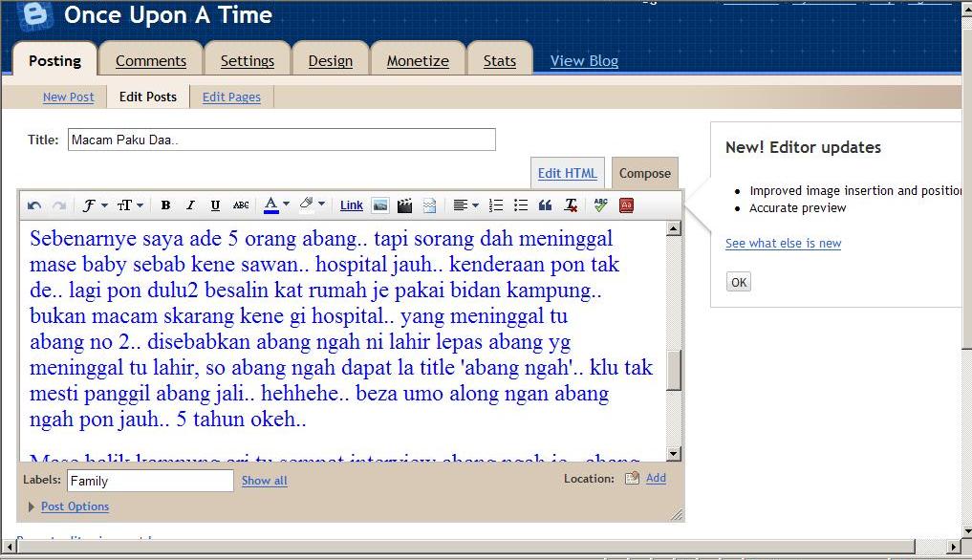The image size is (972, 560).
Task: Insert an image into the post
Action: tap(380, 205)
